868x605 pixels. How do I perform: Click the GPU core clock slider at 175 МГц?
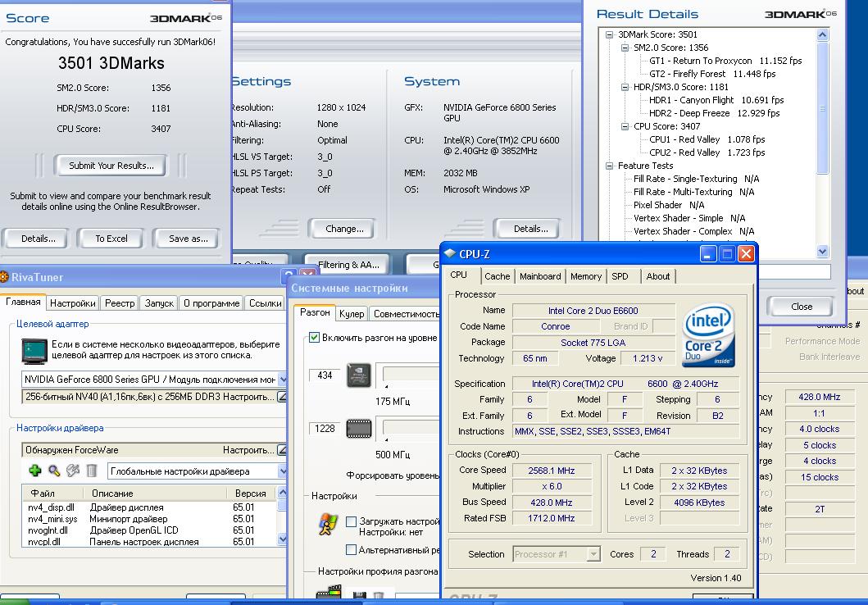coord(386,386)
